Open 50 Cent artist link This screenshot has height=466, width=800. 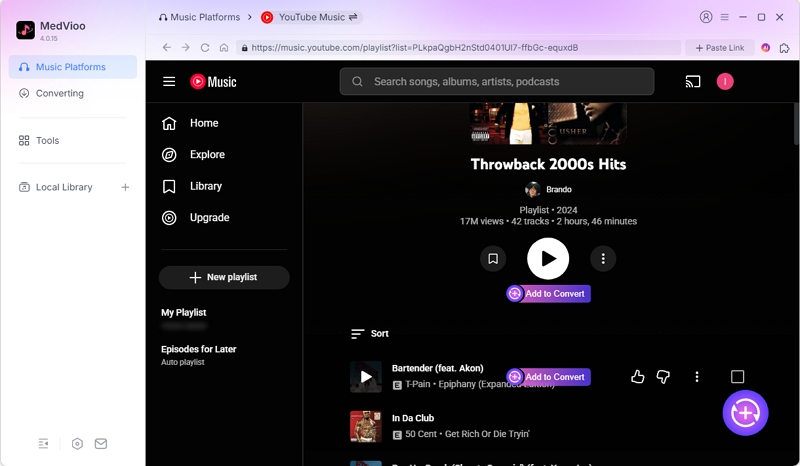pos(421,434)
